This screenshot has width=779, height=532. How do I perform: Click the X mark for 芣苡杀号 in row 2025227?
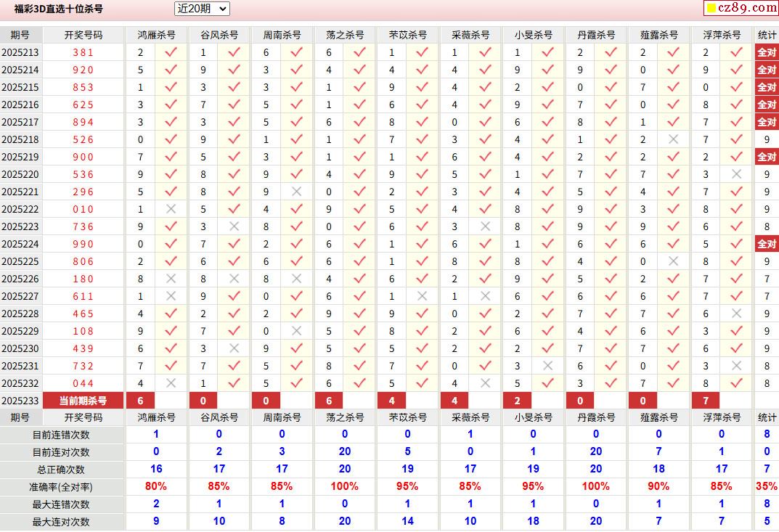tap(423, 296)
